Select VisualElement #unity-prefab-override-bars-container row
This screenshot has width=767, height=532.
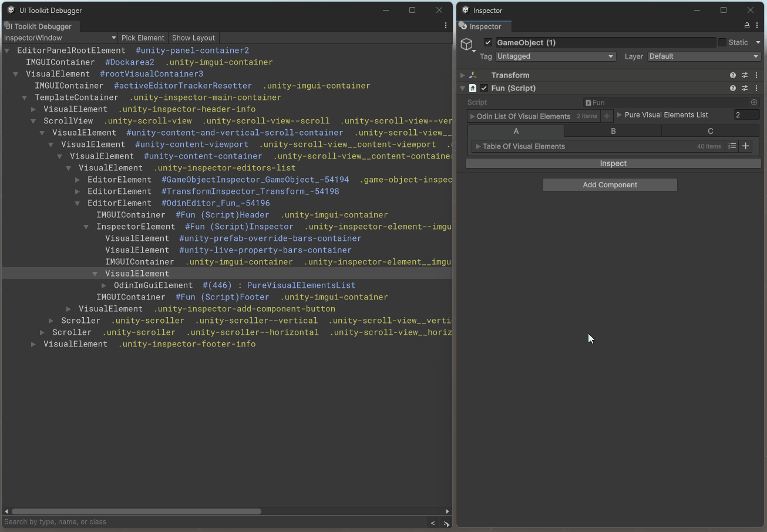(x=227, y=238)
